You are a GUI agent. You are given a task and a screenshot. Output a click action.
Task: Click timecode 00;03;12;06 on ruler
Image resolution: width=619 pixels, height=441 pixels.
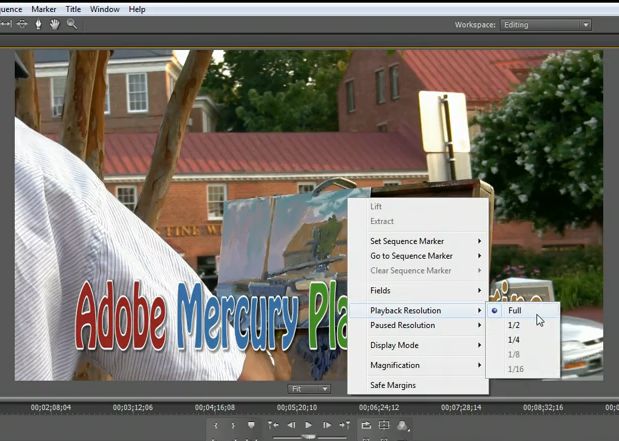[x=133, y=407]
